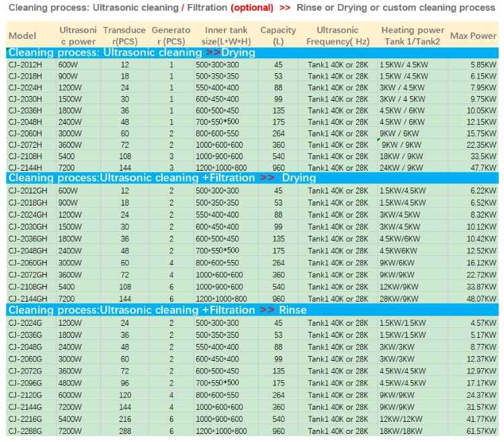Image resolution: width=504 pixels, height=442 pixels.
Task: Click the 'Ultrasonic cleaning +Filtration >> Rinse' banner
Action: [x=252, y=310]
